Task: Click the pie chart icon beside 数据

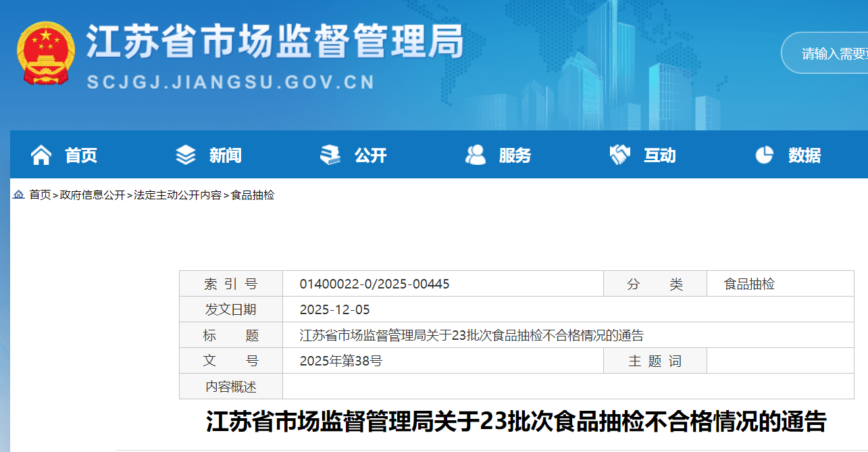Action: tap(764, 155)
